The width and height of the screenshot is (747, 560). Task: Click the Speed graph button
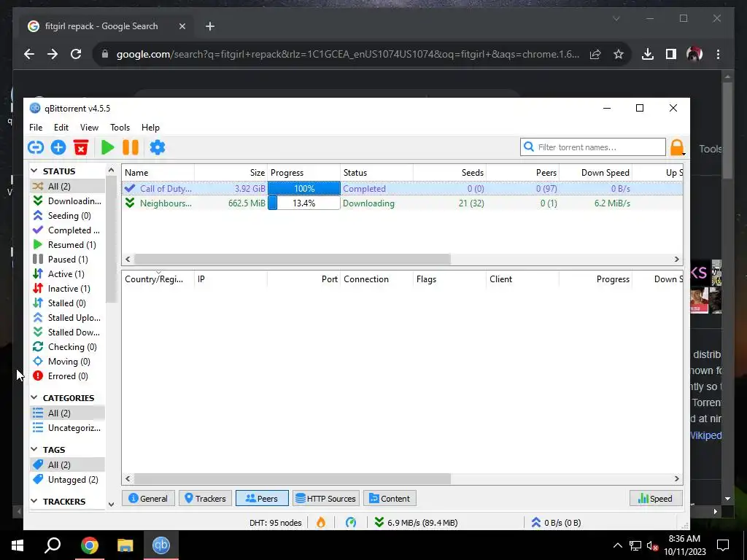(x=656, y=499)
